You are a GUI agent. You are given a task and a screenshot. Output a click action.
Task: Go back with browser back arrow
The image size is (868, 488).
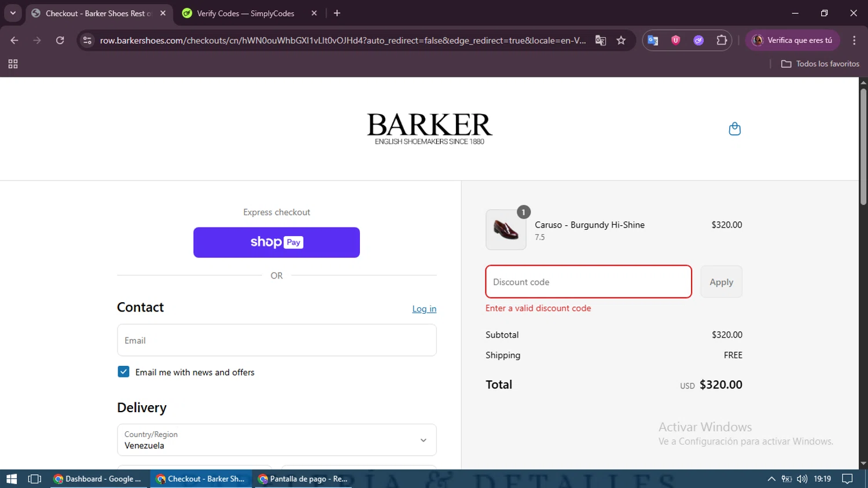(14, 41)
